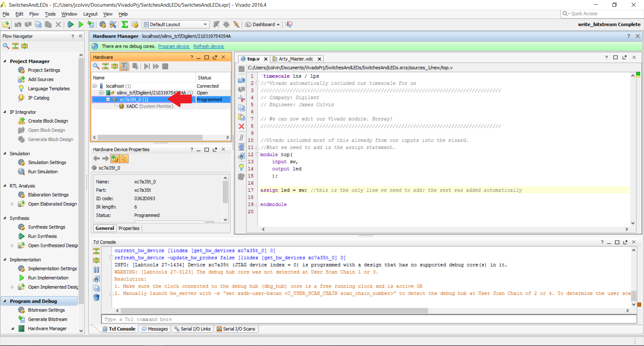Collapse all items in Flow Navigator
The width and height of the screenshot is (644, 346).
click(x=15, y=46)
